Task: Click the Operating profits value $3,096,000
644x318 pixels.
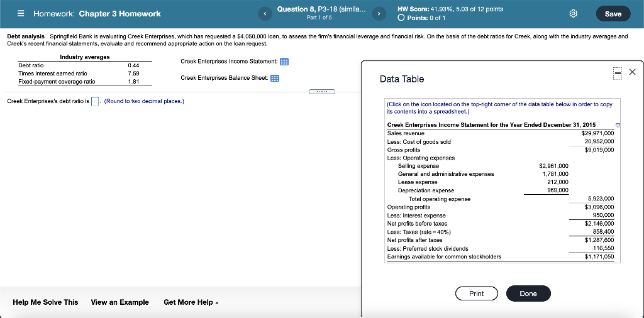Action: tap(599, 207)
